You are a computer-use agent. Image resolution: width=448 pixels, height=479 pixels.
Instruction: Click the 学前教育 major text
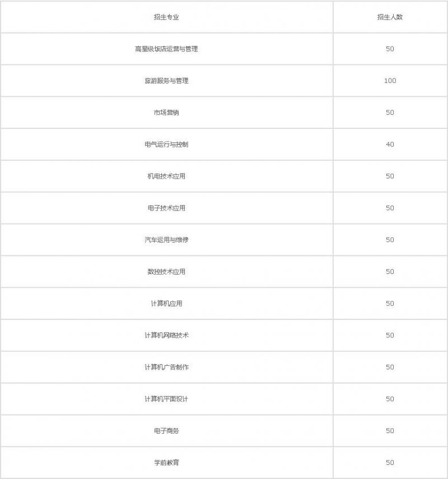pyautogui.click(x=166, y=463)
